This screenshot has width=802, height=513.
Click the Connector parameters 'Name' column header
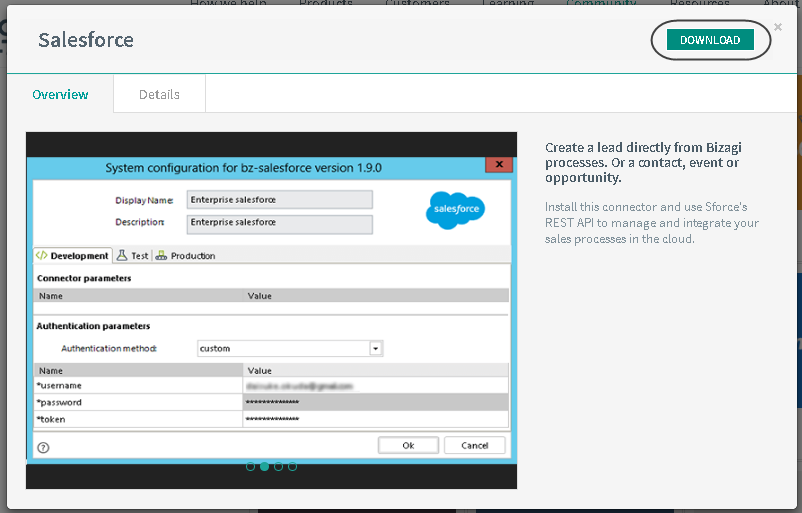pos(138,296)
